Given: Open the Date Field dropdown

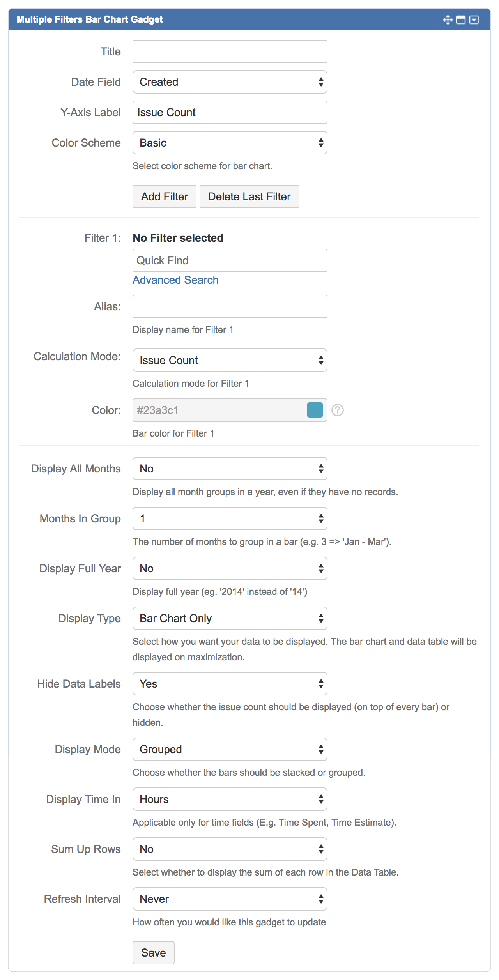Looking at the screenshot, I should point(230,82).
